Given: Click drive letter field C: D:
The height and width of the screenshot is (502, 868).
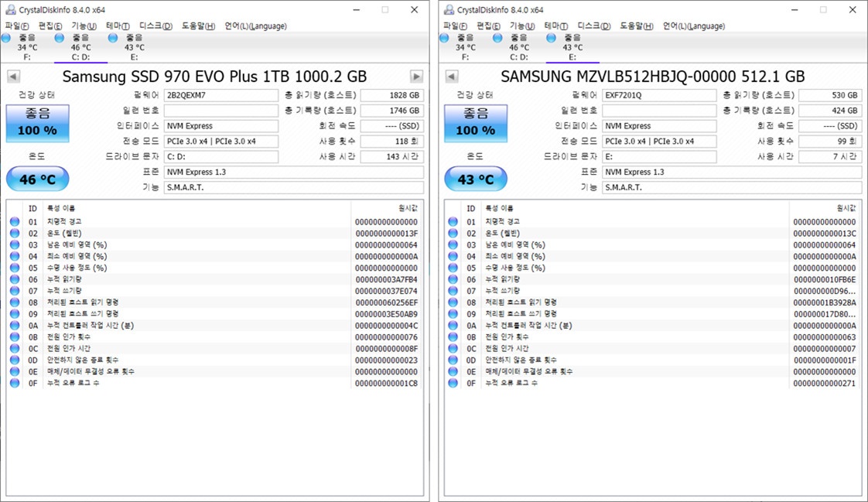Looking at the screenshot, I should click(x=221, y=156).
